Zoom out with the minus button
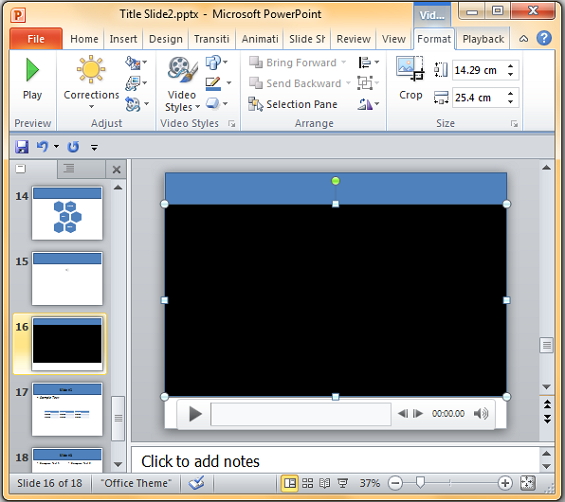The height and width of the screenshot is (502, 565). (x=395, y=483)
